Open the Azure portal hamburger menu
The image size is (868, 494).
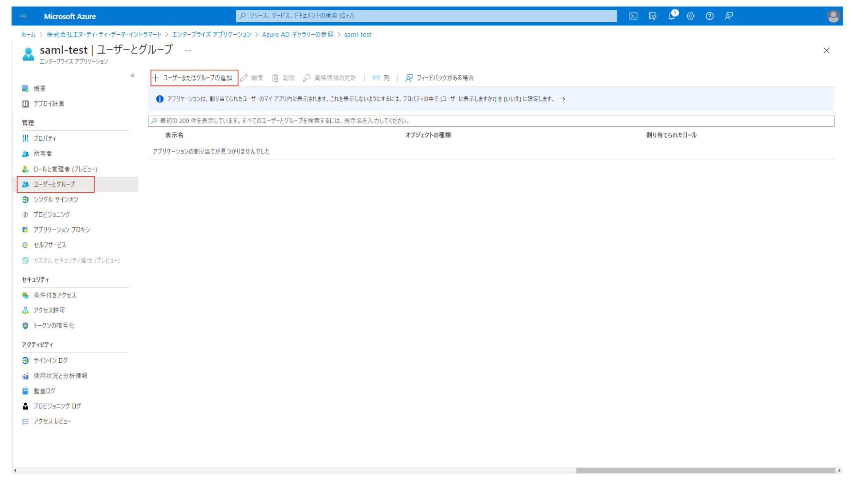[23, 16]
